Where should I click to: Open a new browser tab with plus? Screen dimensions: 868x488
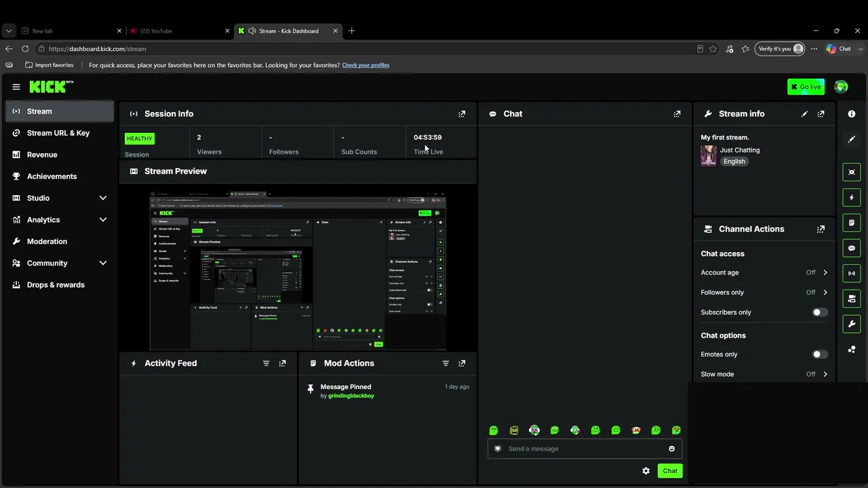351,30
